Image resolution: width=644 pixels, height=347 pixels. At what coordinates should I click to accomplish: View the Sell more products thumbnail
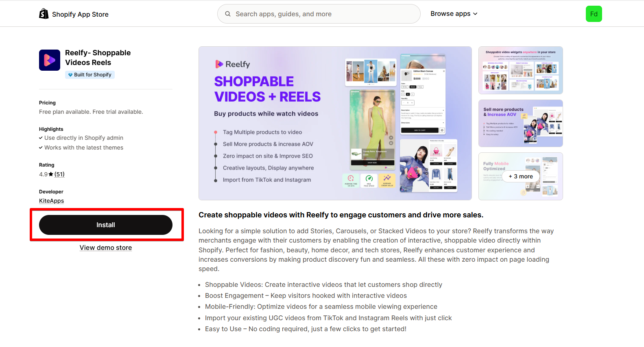point(521,124)
